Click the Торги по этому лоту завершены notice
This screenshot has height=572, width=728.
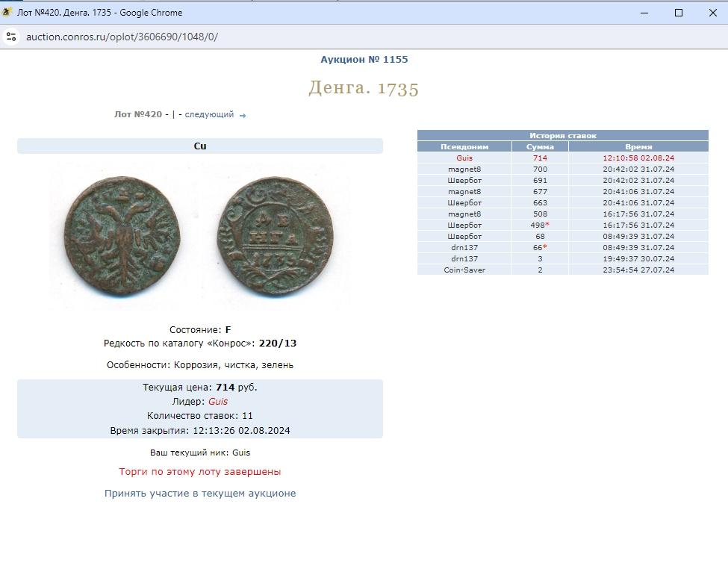[x=200, y=472]
